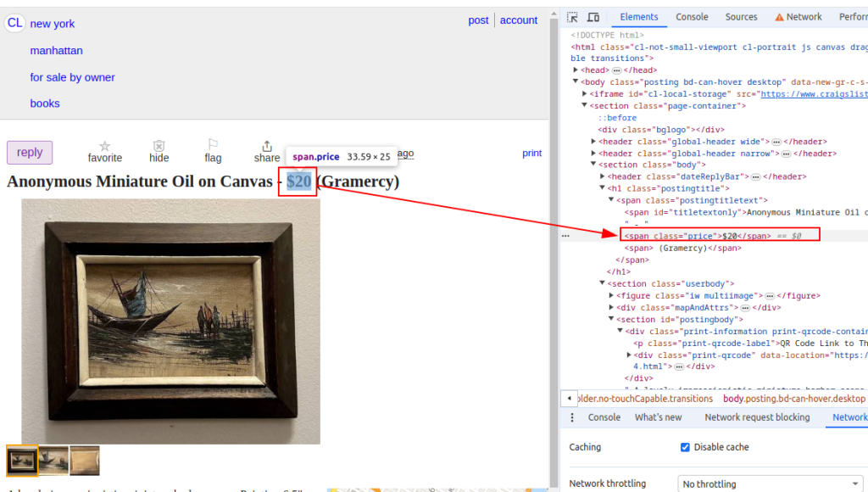
Task: Open the for sale by owner link
Action: pyautogui.click(x=73, y=77)
